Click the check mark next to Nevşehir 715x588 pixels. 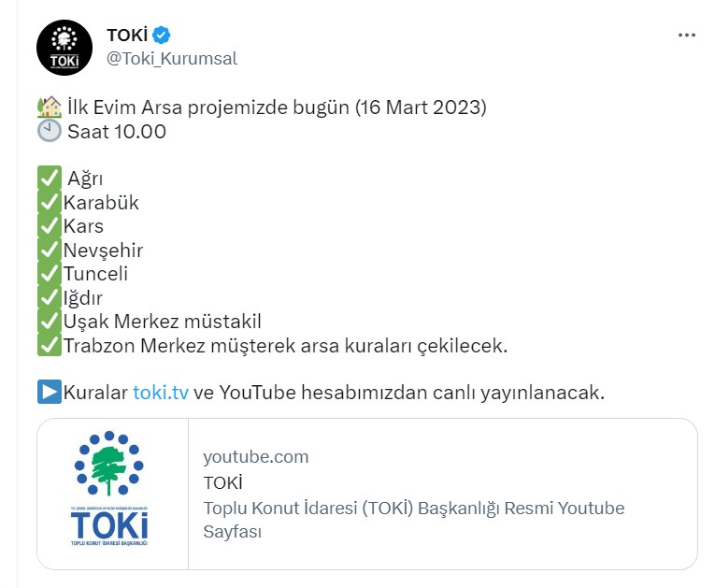point(50,250)
